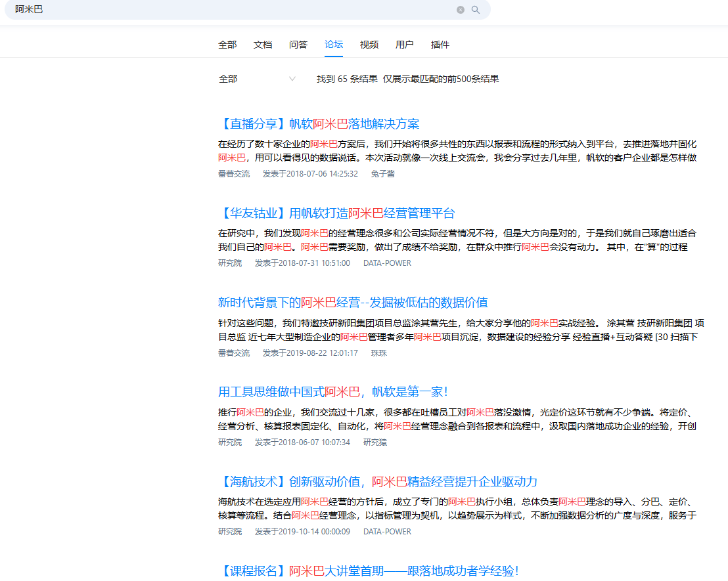Select the 论坛 tab
Screen dimensions: 728x581
click(334, 45)
